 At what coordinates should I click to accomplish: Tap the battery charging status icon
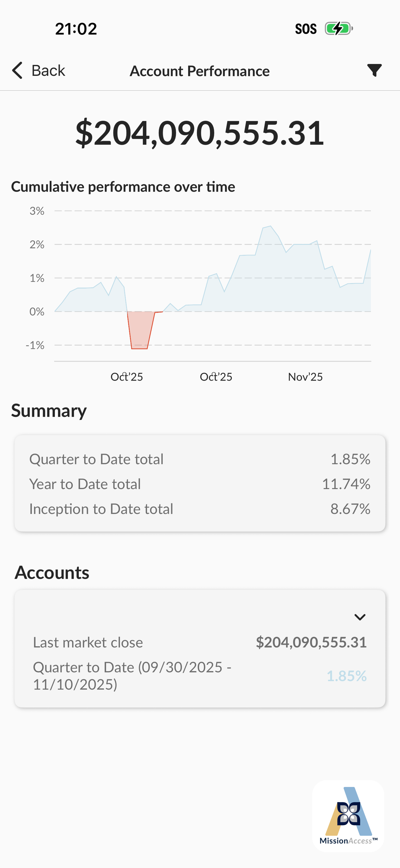[339, 29]
